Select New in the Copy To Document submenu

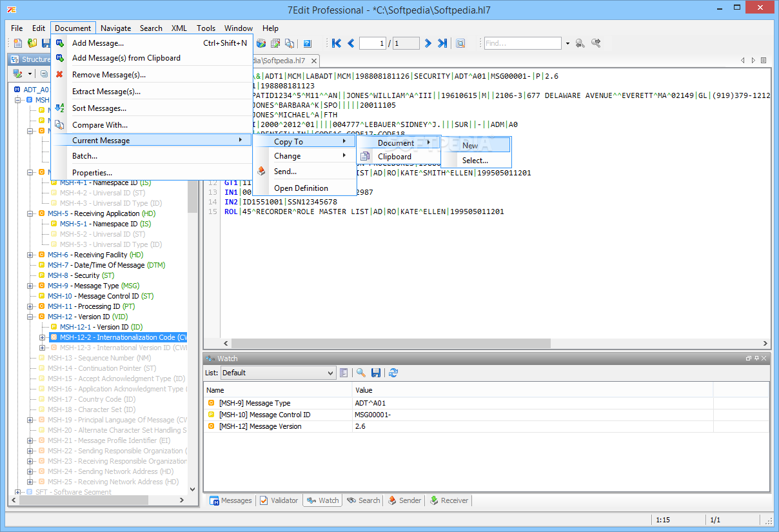pyautogui.click(x=476, y=145)
